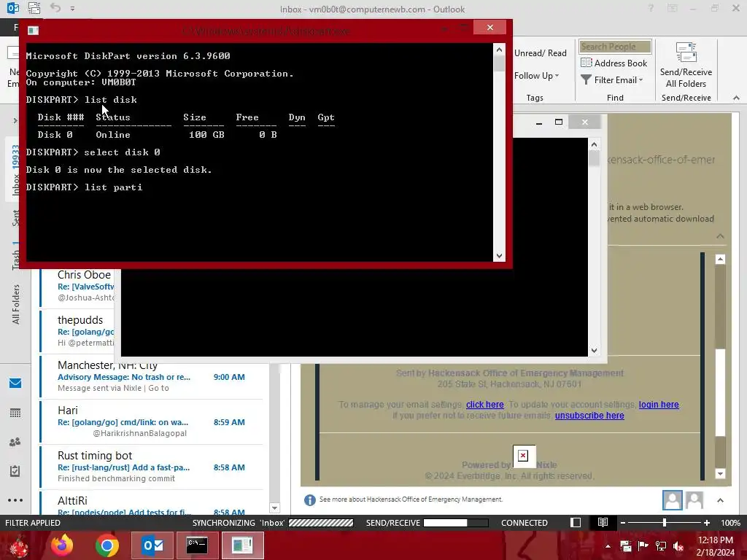Click the Unread/ Read button
This screenshot has height=560, width=747.
[x=541, y=53]
